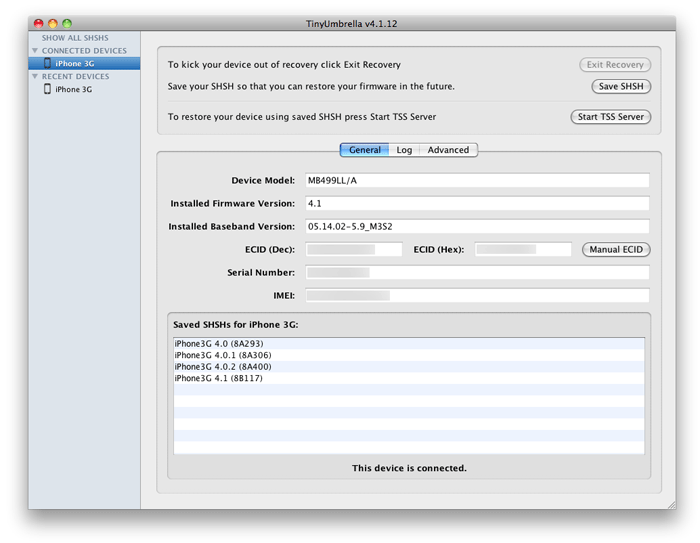Click iPhone icon under Connected Devices
Image resolution: width=700 pixels, height=543 pixels.
47,63
